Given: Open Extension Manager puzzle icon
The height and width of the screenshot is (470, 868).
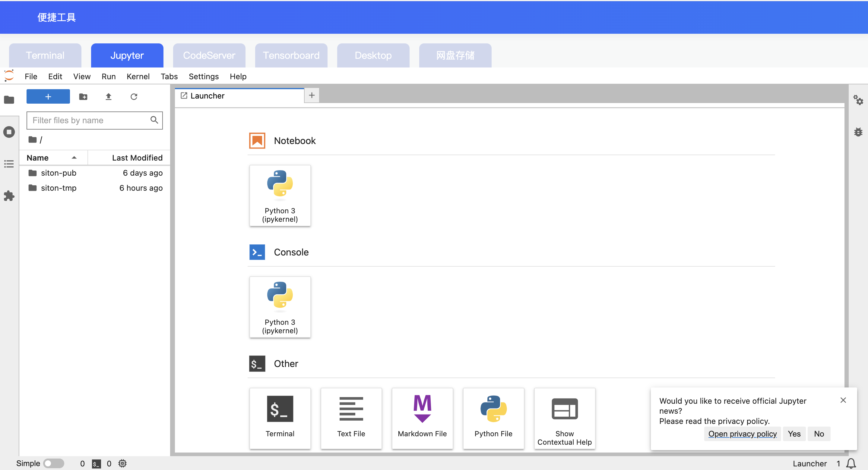Looking at the screenshot, I should tap(9, 196).
